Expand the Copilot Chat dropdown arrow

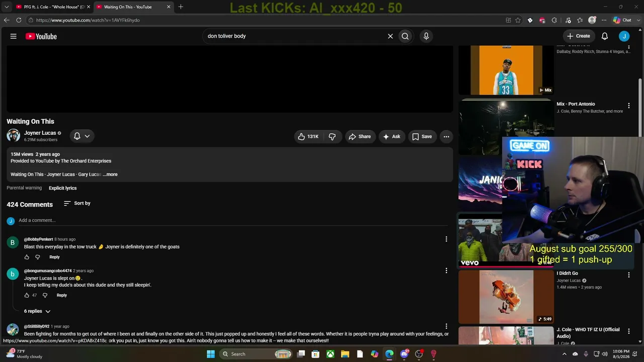(x=637, y=20)
